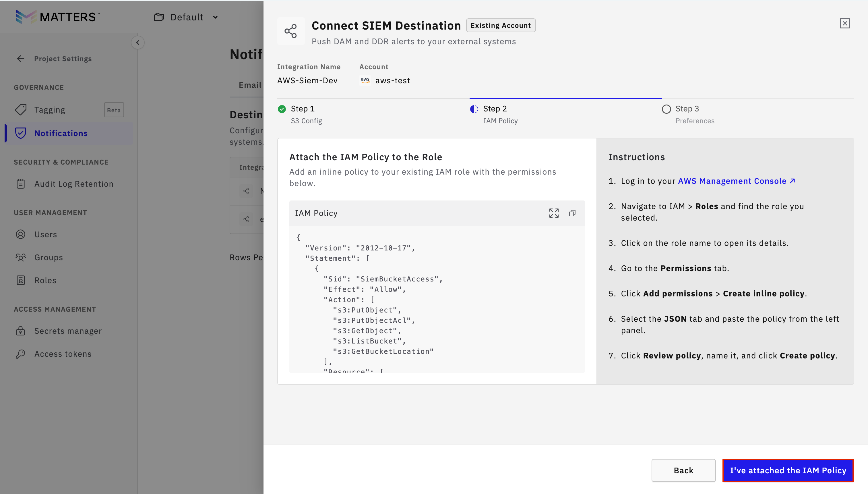Image resolution: width=868 pixels, height=494 pixels.
Task: Open AWS Management Console link
Action: 736,181
